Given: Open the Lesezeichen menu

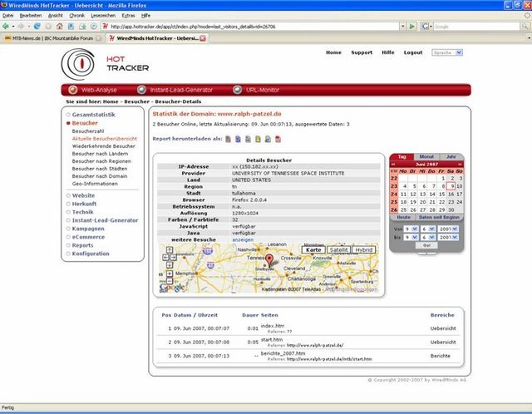Looking at the screenshot, I should tap(103, 16).
